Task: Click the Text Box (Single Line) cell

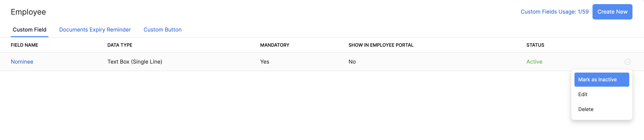Action: tap(135, 62)
